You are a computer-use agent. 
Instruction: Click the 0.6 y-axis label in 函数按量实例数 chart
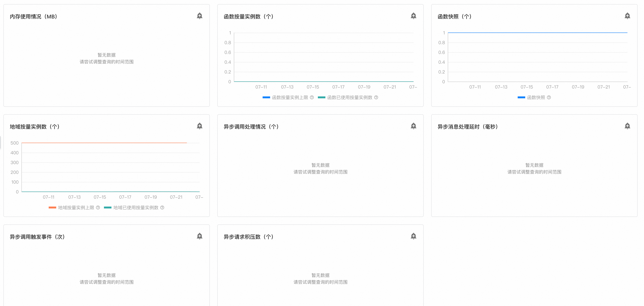tap(227, 52)
